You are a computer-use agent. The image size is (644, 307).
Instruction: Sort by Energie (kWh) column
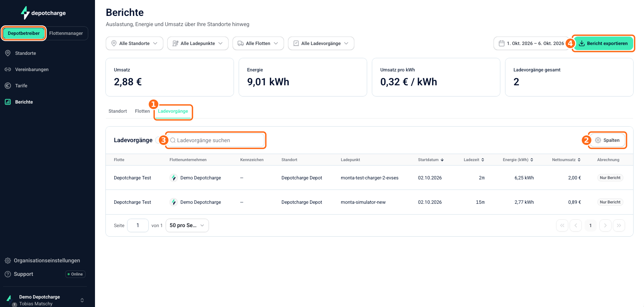coord(518,160)
